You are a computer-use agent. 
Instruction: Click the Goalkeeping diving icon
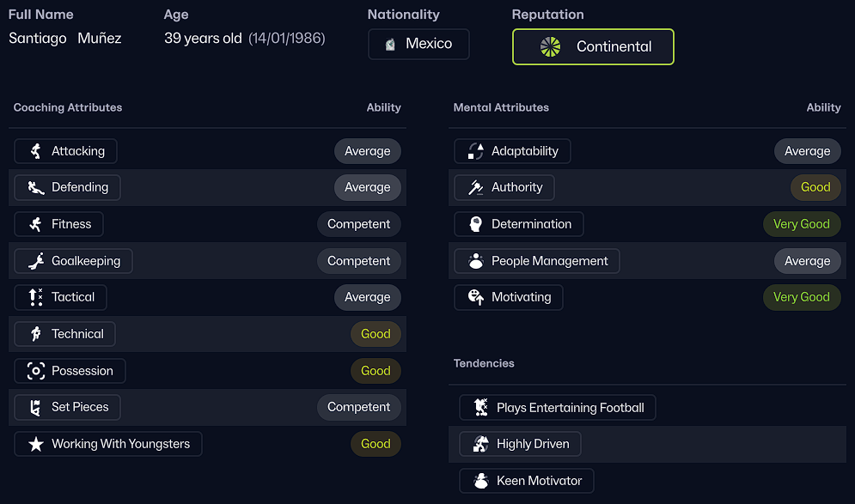[x=35, y=261]
